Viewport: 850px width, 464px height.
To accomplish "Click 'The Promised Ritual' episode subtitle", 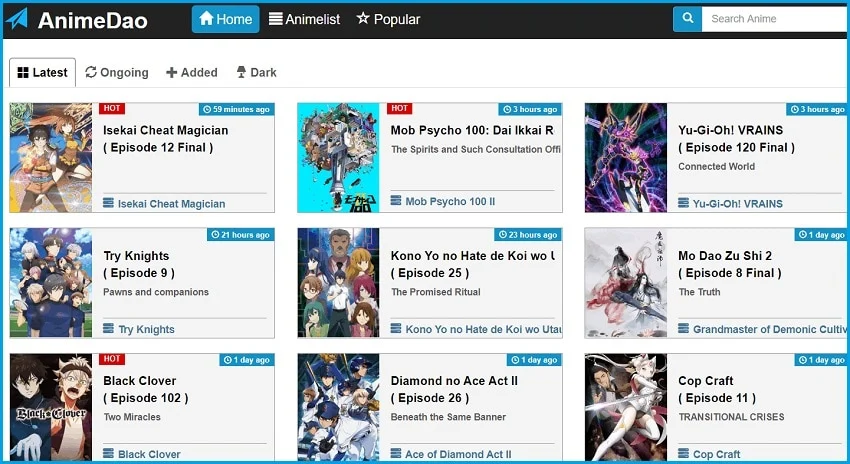I will point(436,292).
